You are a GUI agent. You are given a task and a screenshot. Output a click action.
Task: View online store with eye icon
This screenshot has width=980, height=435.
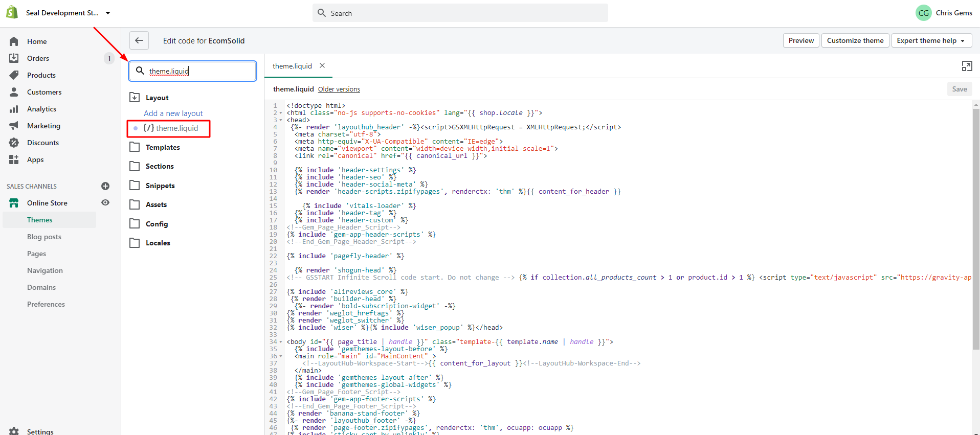click(x=105, y=202)
